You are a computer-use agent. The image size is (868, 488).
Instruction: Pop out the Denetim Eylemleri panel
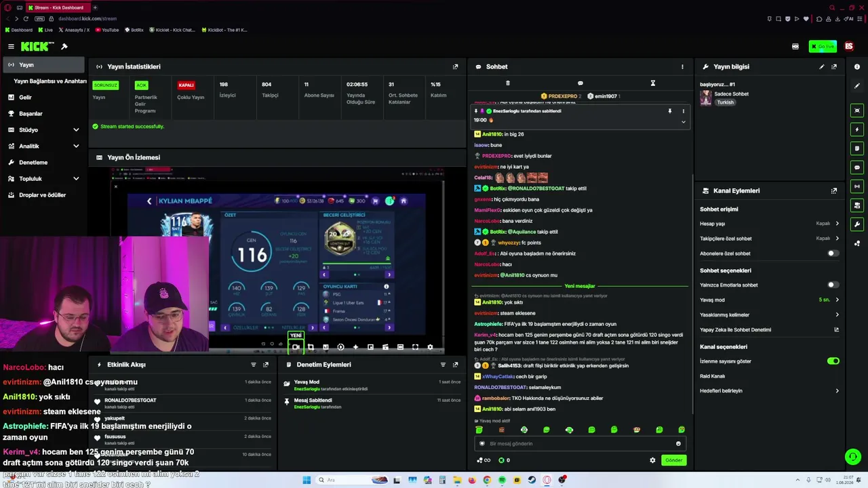(x=455, y=365)
